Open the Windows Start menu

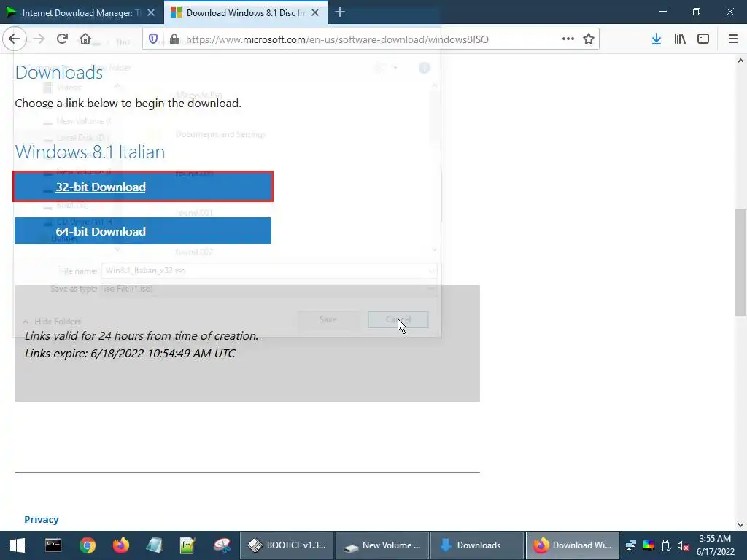tap(18, 545)
